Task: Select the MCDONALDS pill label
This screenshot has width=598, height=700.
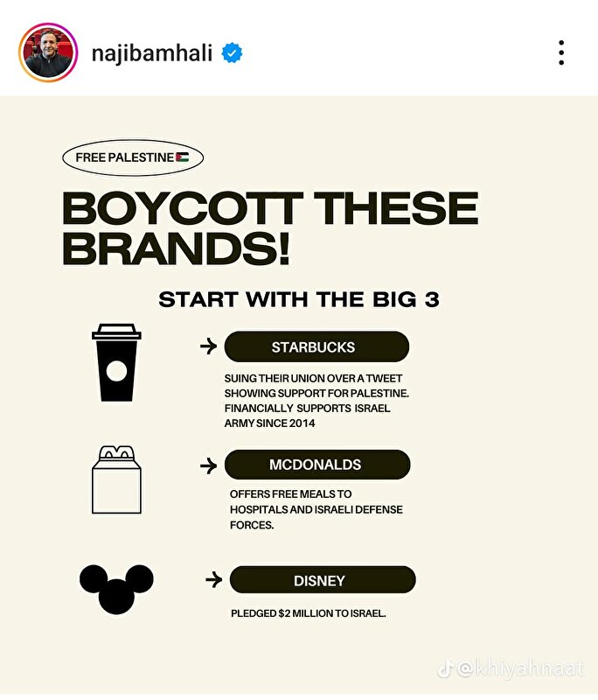Action: tap(317, 465)
